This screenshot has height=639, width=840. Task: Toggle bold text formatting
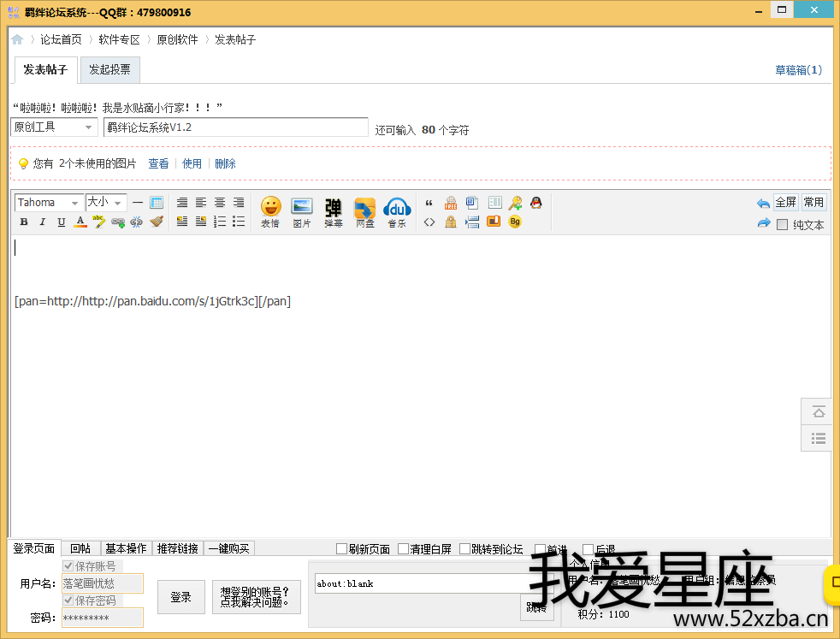[x=24, y=222]
